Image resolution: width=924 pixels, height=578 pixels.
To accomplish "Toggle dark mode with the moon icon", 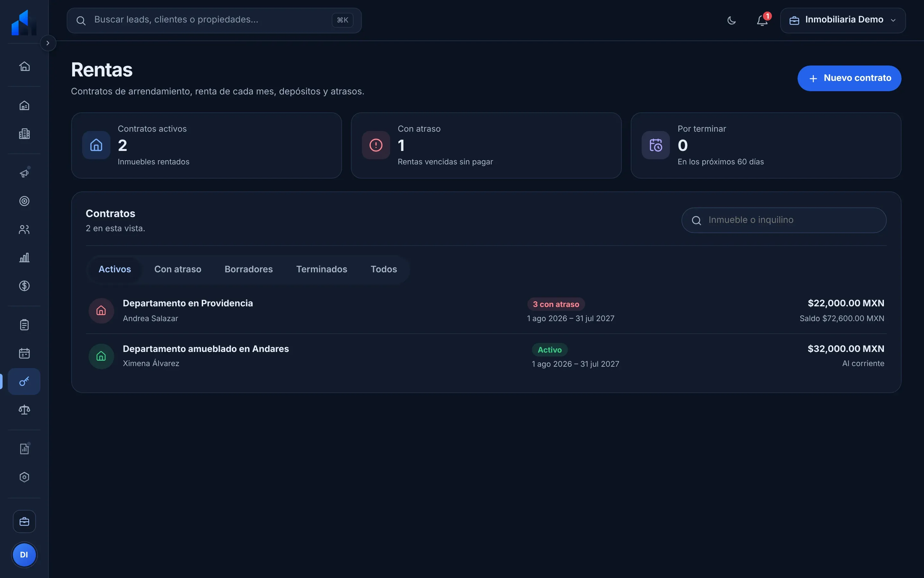I will pyautogui.click(x=732, y=20).
